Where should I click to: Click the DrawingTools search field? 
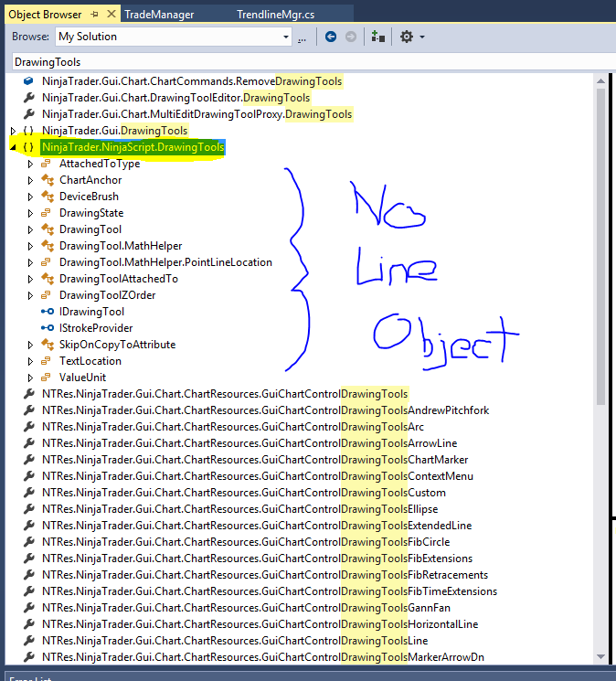point(313,62)
